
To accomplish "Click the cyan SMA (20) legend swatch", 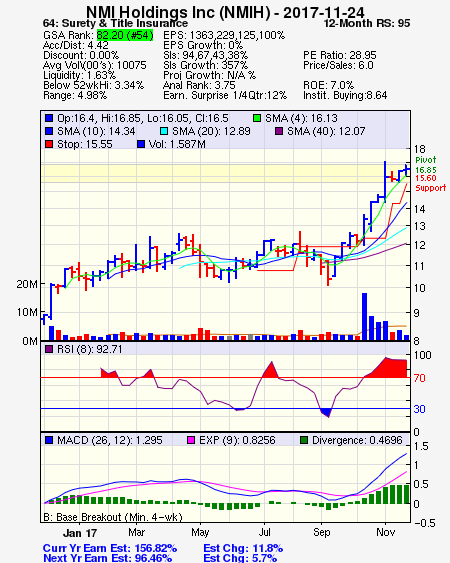I will pos(164,131).
